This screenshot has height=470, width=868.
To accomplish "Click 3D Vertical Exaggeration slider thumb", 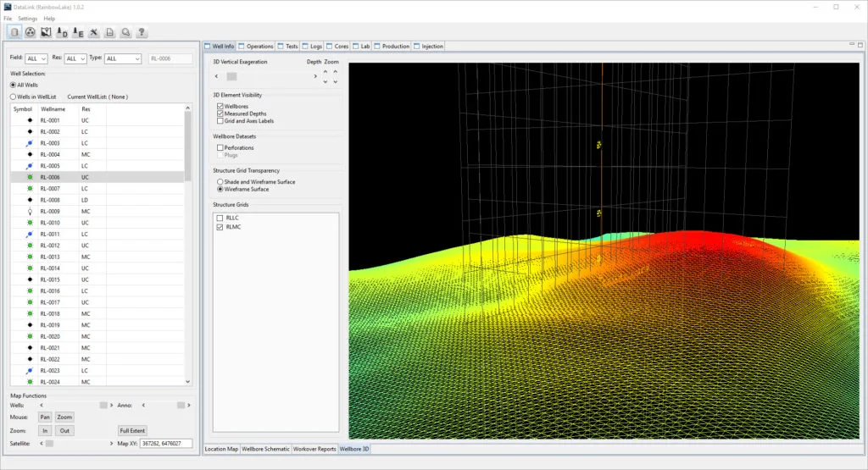I will tap(232, 76).
